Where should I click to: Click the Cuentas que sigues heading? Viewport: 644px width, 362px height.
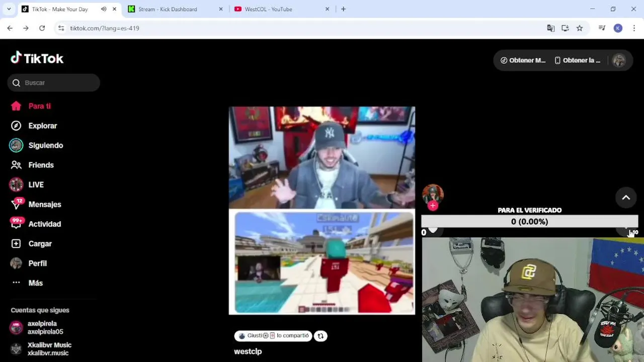[x=40, y=310]
